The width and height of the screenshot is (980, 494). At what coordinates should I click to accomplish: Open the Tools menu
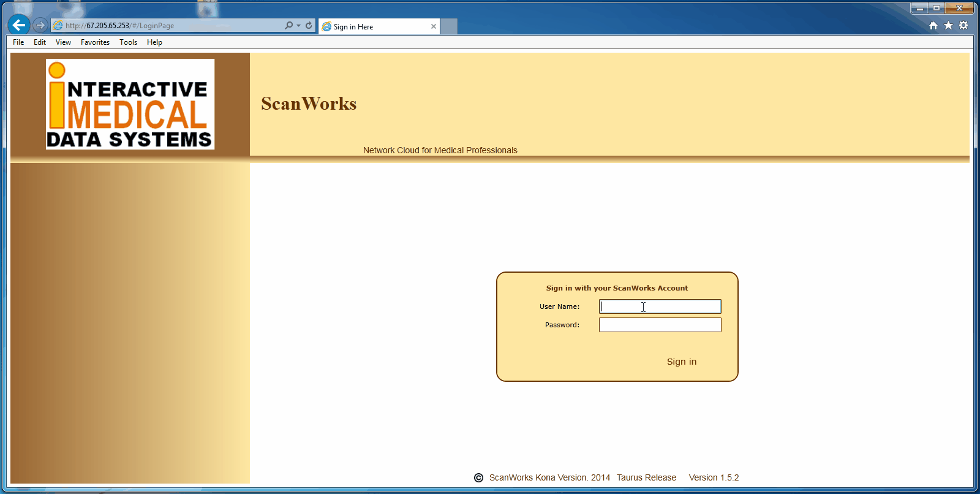point(128,42)
